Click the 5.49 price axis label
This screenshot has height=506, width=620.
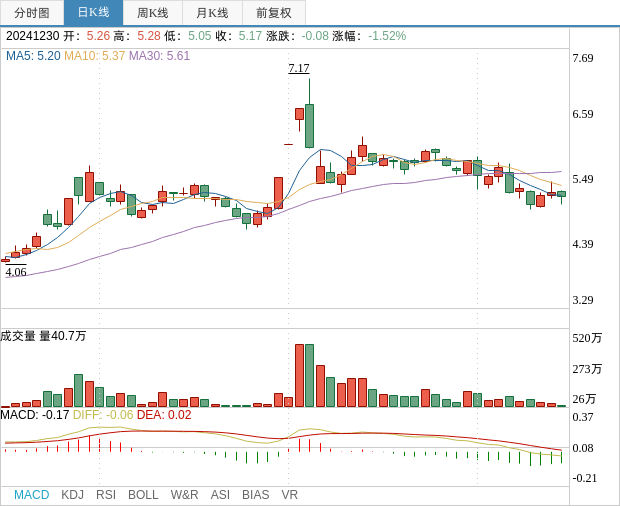coord(583,179)
